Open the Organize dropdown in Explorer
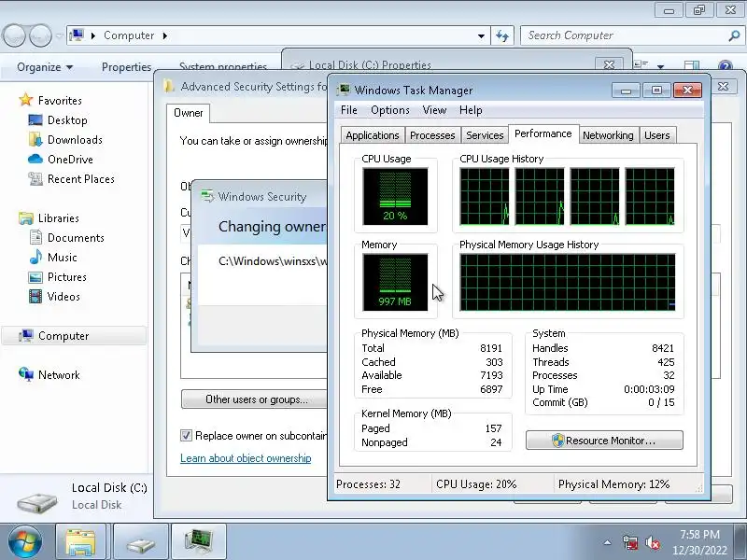This screenshot has width=747, height=560. tap(45, 67)
